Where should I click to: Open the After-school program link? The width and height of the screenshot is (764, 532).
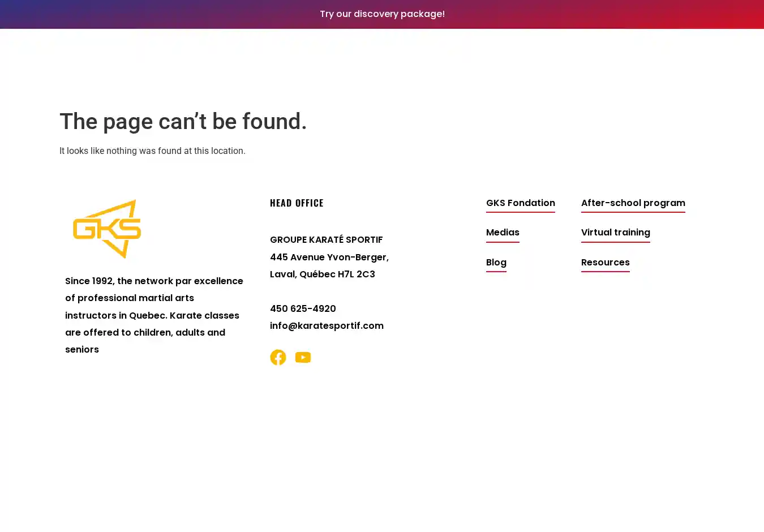tap(633, 203)
